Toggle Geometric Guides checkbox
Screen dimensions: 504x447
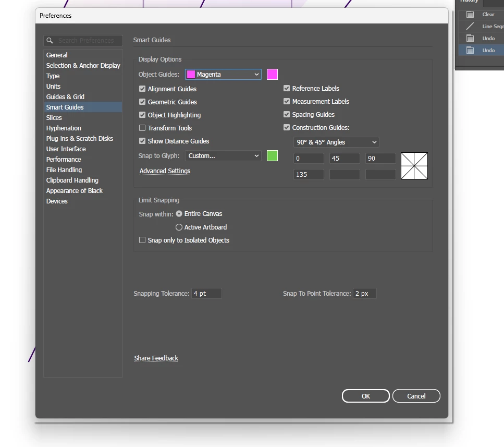point(142,102)
